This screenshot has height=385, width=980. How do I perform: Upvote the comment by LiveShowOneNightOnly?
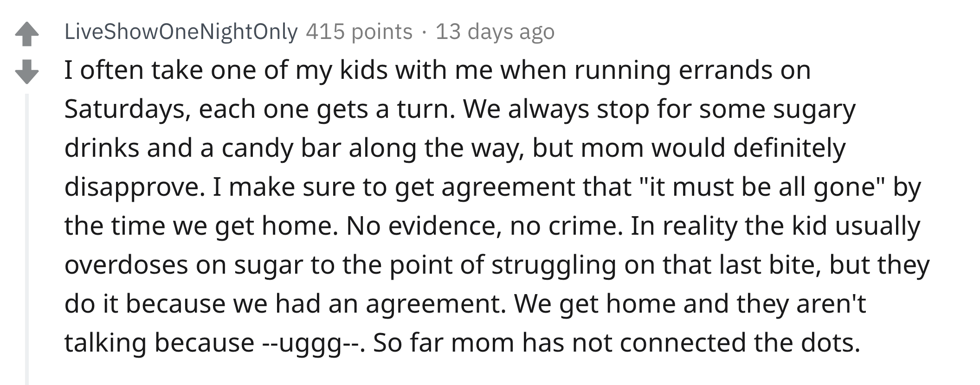tap(27, 34)
